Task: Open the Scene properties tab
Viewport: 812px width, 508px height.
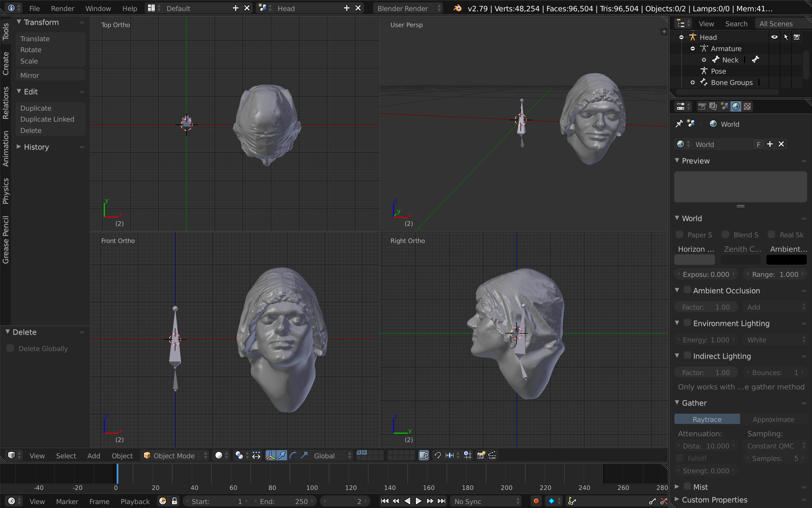Action: point(724,106)
